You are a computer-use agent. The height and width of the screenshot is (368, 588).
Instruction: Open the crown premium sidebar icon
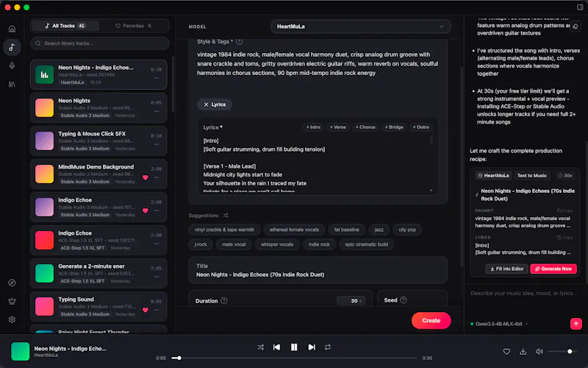coord(12,301)
